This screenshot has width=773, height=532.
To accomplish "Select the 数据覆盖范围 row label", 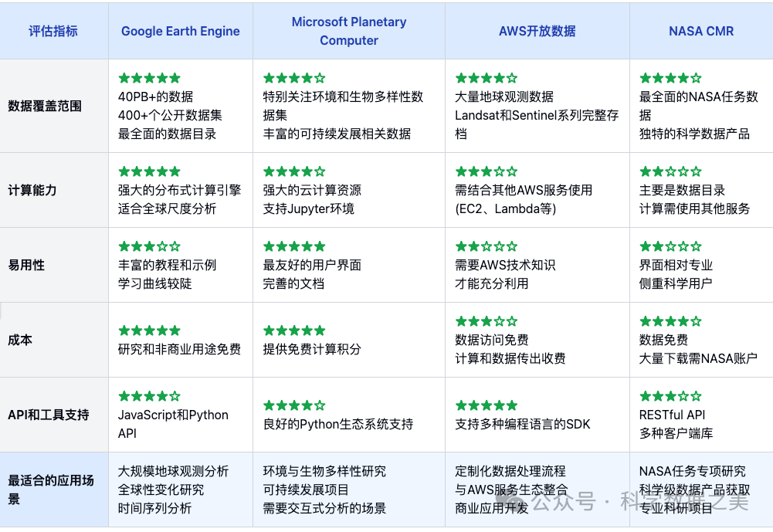I will 45,106.
